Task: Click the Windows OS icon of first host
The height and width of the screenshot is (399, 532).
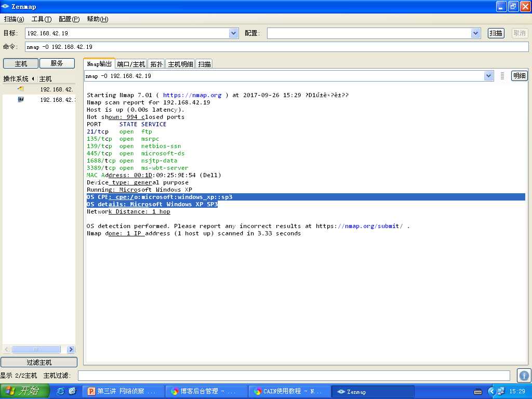Action: 21,89
